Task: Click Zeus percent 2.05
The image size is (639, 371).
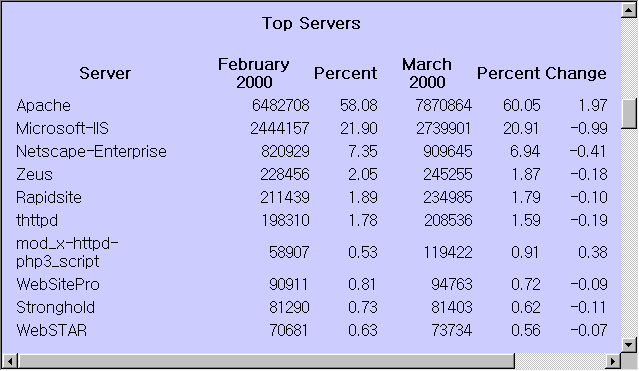Action: [363, 174]
